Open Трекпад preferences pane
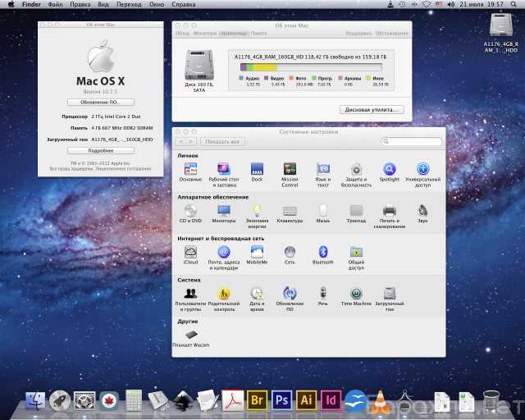The image size is (525, 420). click(x=356, y=213)
